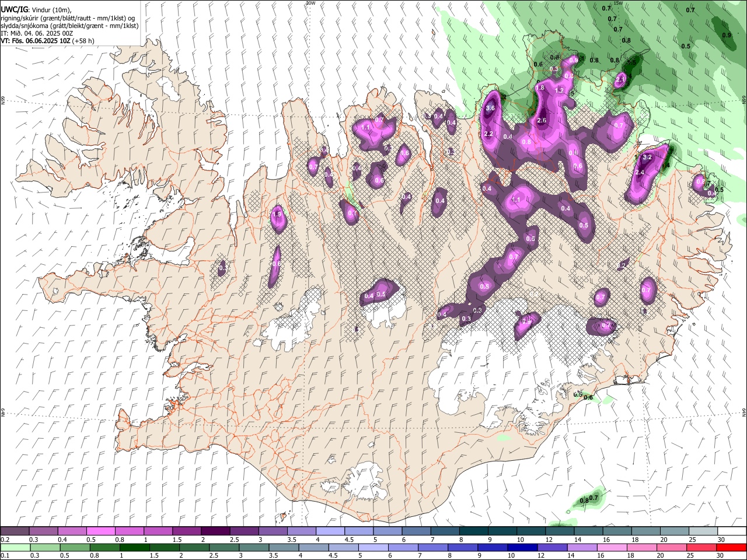Click the gray-purple 0.2–0.3 swatch in top legend
Image resolution: width=747 pixels, height=560 pixels.
point(15,531)
